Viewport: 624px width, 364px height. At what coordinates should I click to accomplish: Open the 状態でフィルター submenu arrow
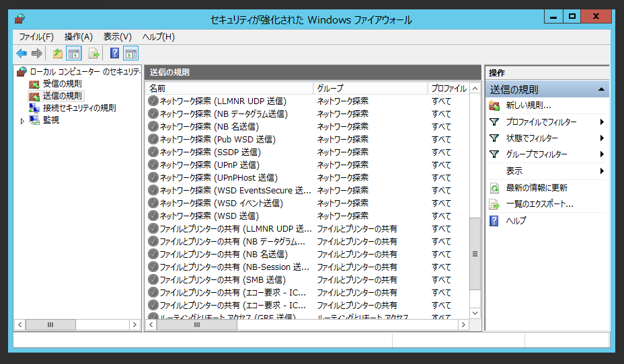pos(602,138)
